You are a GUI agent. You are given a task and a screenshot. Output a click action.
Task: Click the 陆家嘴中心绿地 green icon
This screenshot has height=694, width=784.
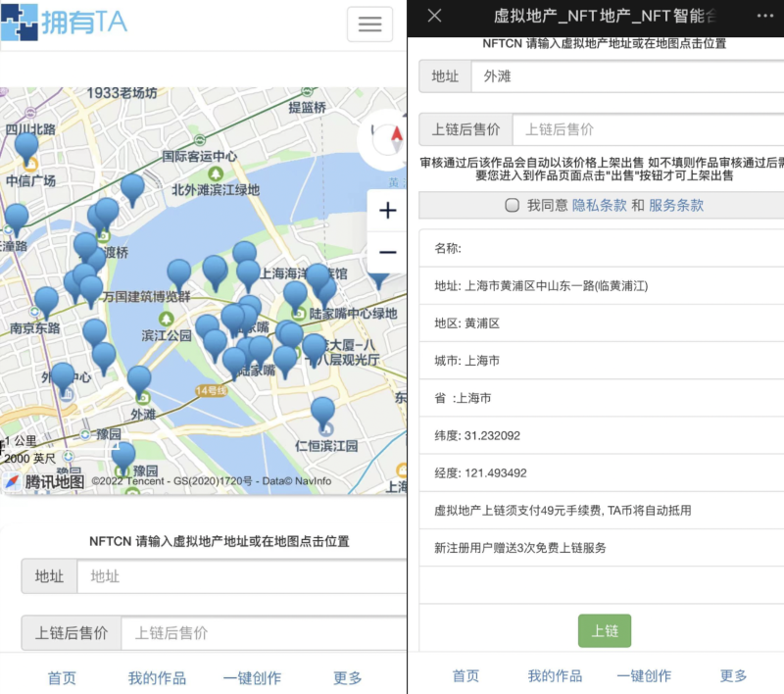click(x=299, y=314)
